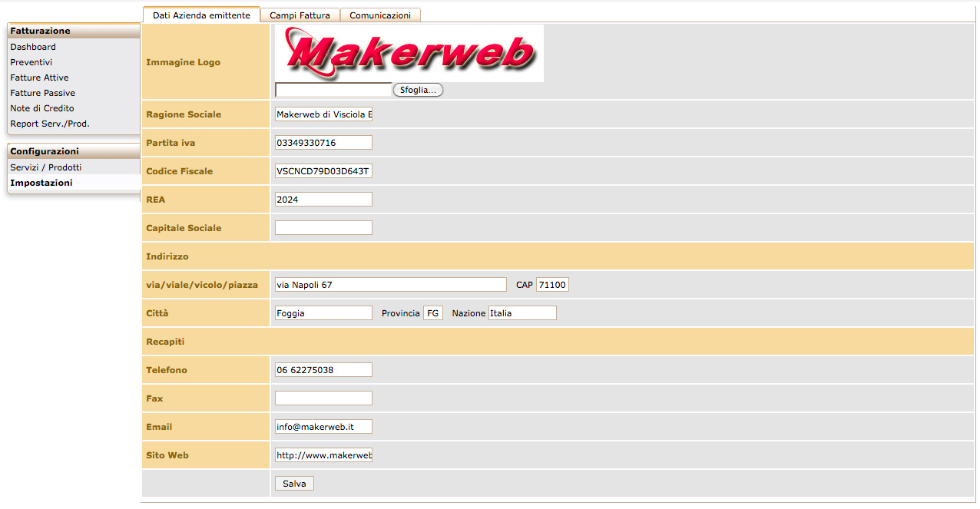
Task: Click the Ragione Sociale label
Action: click(184, 114)
